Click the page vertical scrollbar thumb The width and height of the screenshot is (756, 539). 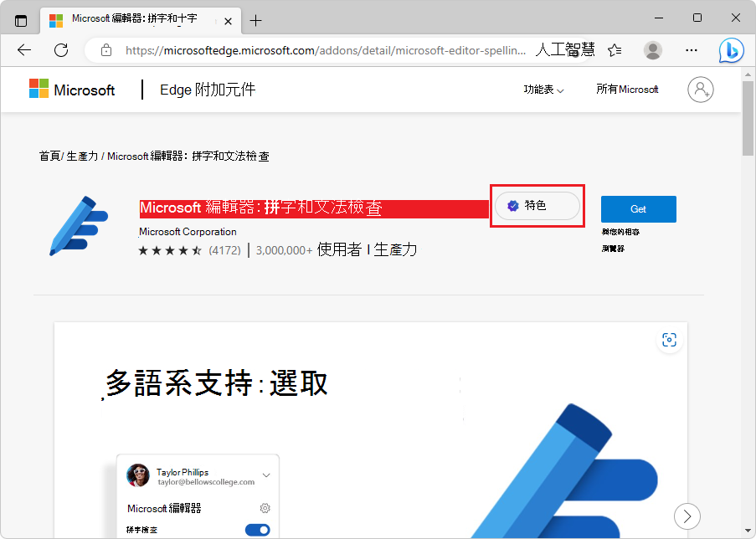coord(748,119)
